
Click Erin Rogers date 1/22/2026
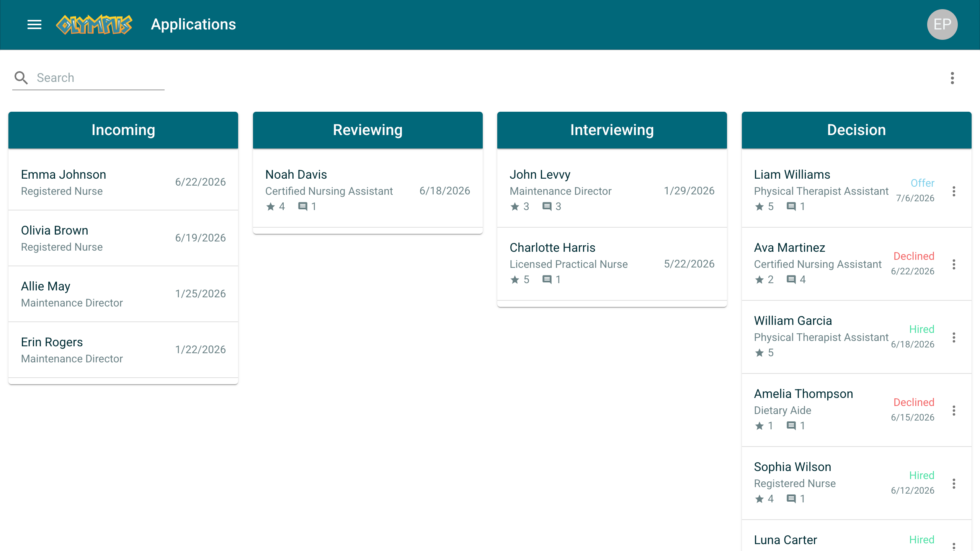(x=200, y=350)
